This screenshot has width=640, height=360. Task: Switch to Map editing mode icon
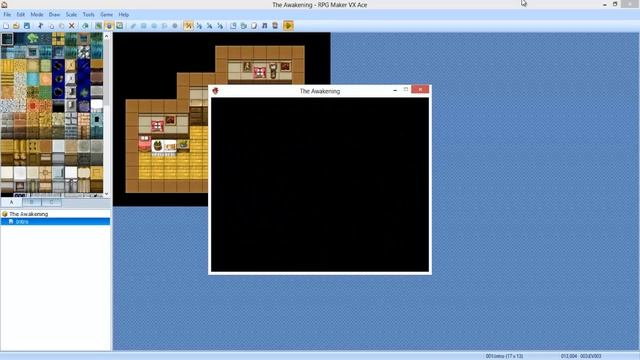98,26
